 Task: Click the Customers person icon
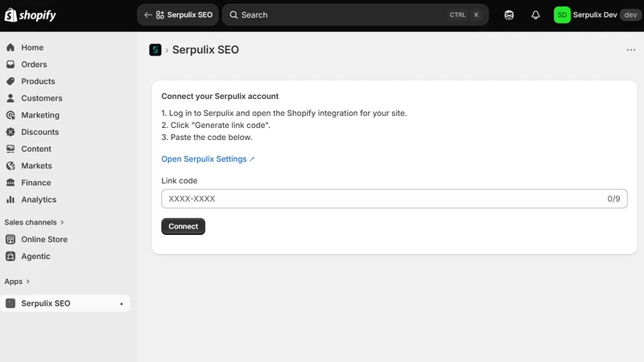click(x=10, y=98)
